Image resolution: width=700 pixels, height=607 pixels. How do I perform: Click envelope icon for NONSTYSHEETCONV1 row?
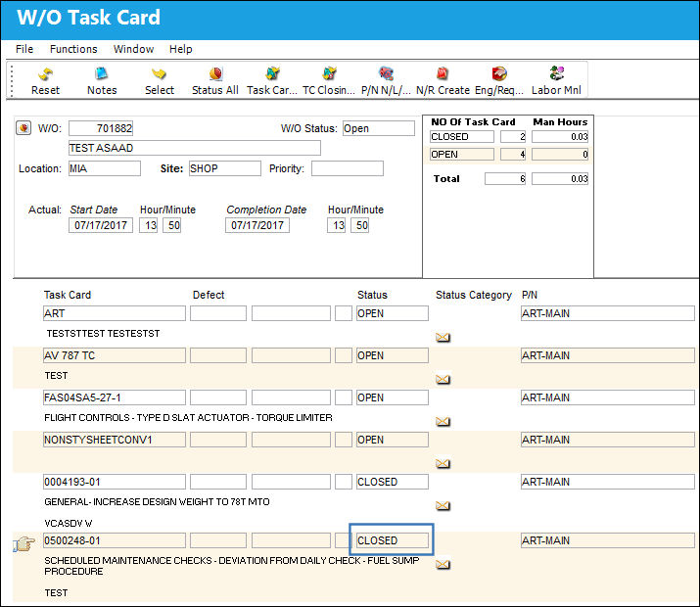pos(443,463)
